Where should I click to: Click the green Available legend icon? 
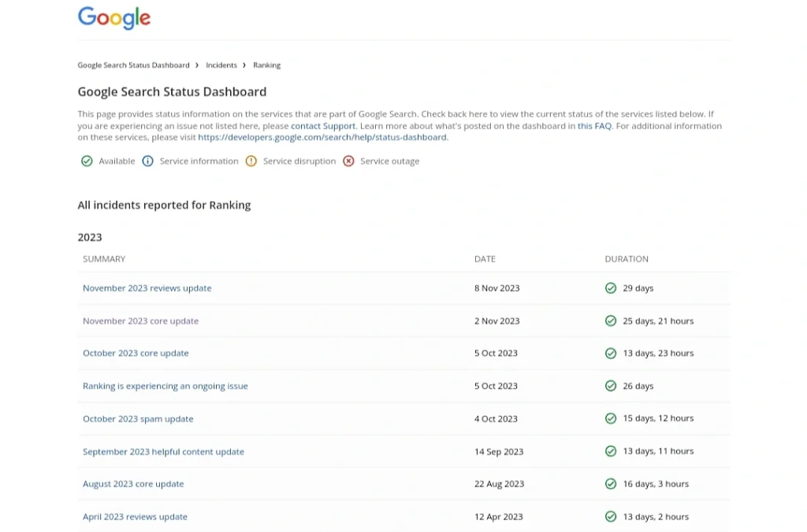coord(87,161)
